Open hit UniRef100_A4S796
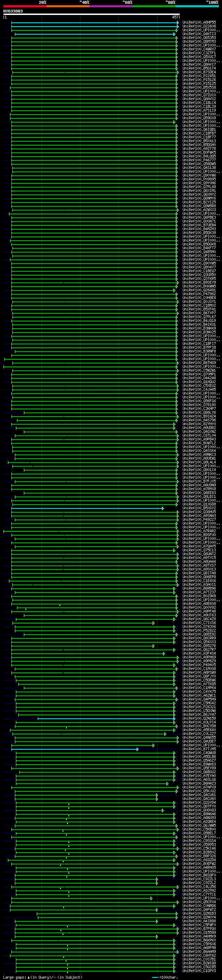Viewport: 222px width, 980px height. pyautogui.click(x=199, y=420)
